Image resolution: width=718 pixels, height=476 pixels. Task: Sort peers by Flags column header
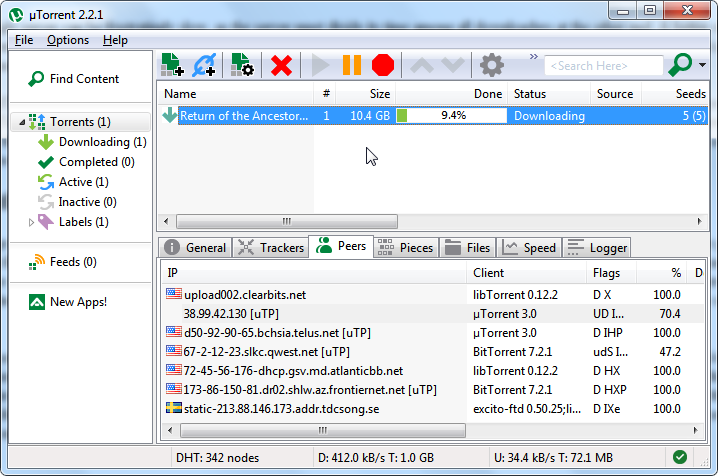(x=611, y=273)
